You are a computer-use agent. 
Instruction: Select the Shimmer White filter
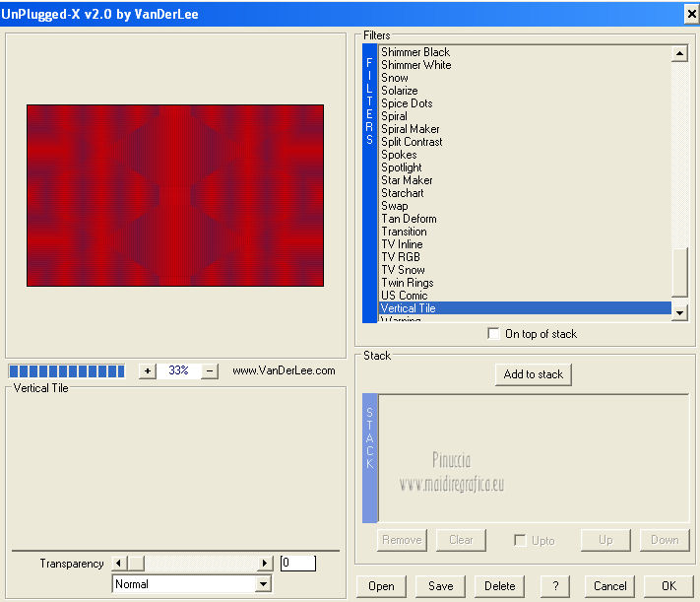pyautogui.click(x=525, y=65)
